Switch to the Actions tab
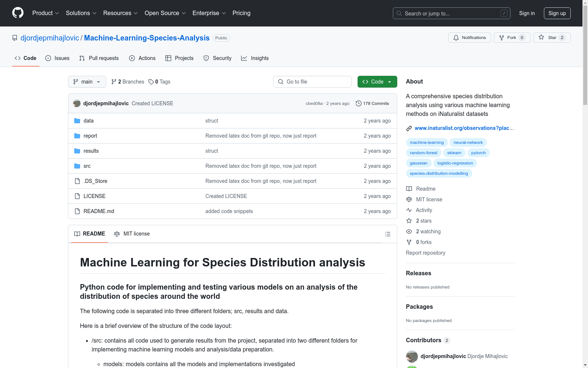This screenshot has width=588, height=368. click(142, 58)
